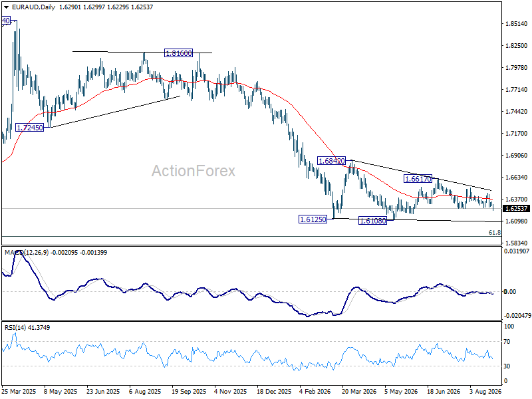Click the MACD 0.00 zero level label

tap(510, 291)
